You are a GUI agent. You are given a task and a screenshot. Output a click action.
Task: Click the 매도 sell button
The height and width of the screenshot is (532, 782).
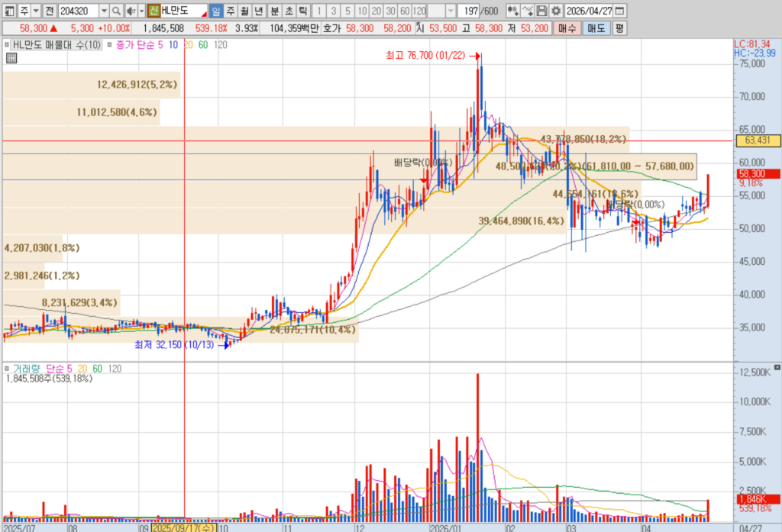coord(596,28)
